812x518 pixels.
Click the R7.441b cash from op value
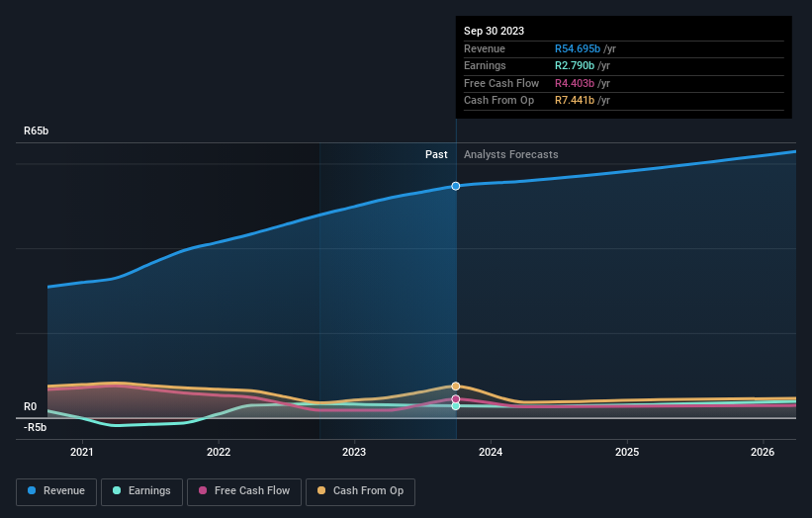[575, 101]
